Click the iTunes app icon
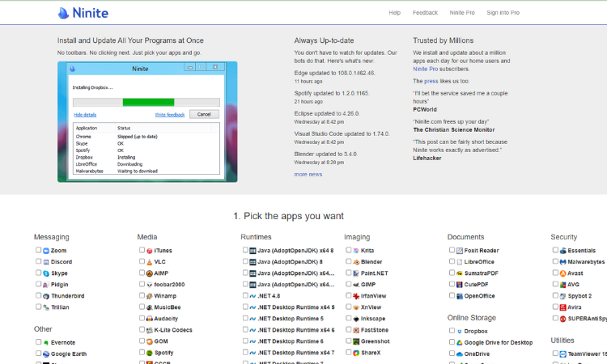 pyautogui.click(x=150, y=251)
